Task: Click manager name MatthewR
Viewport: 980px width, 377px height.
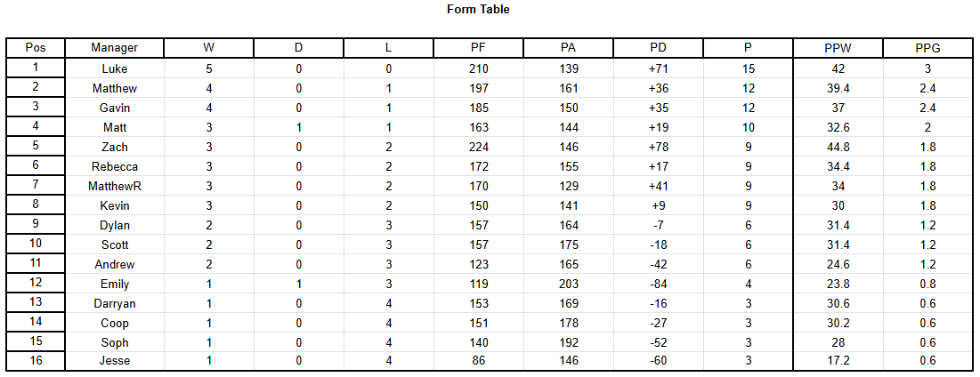Action: click(x=114, y=186)
